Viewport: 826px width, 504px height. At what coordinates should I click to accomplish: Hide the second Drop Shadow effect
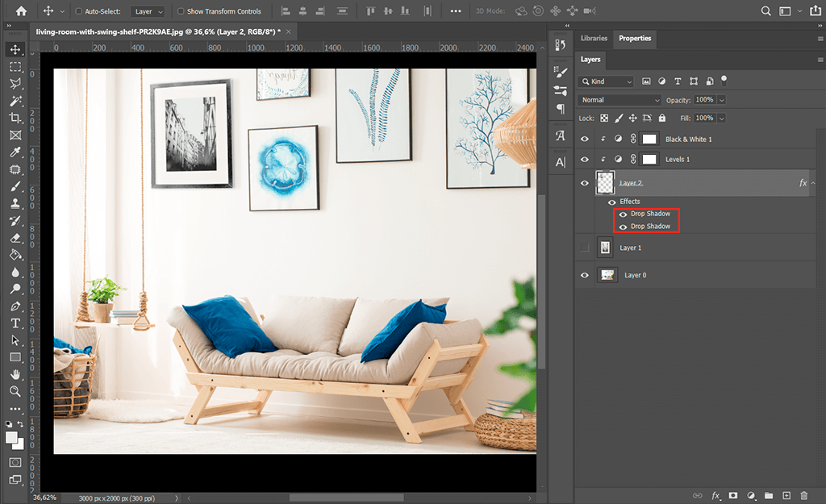(x=624, y=227)
